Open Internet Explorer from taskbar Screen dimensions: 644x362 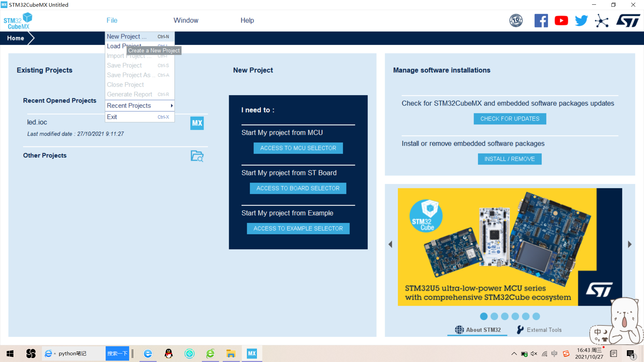click(148, 354)
